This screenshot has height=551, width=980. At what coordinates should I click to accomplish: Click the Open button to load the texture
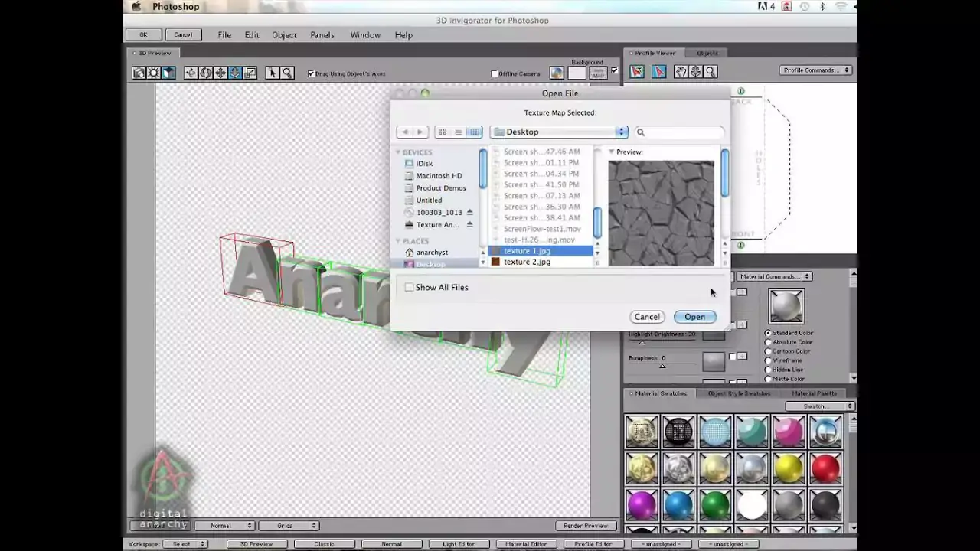click(x=694, y=316)
